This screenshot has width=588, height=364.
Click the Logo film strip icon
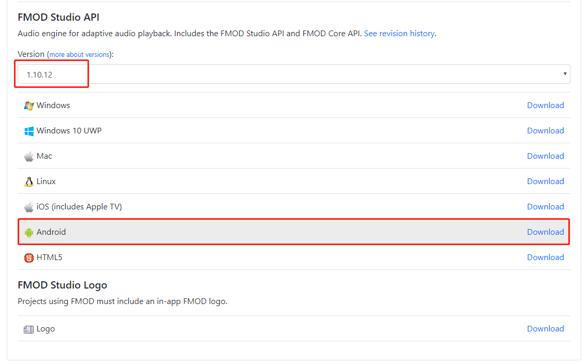click(29, 329)
